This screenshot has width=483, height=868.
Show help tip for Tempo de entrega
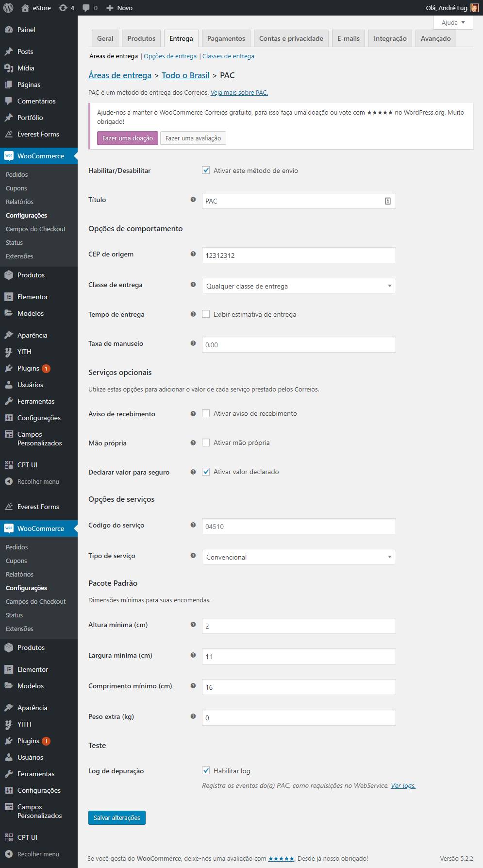pos(193,314)
